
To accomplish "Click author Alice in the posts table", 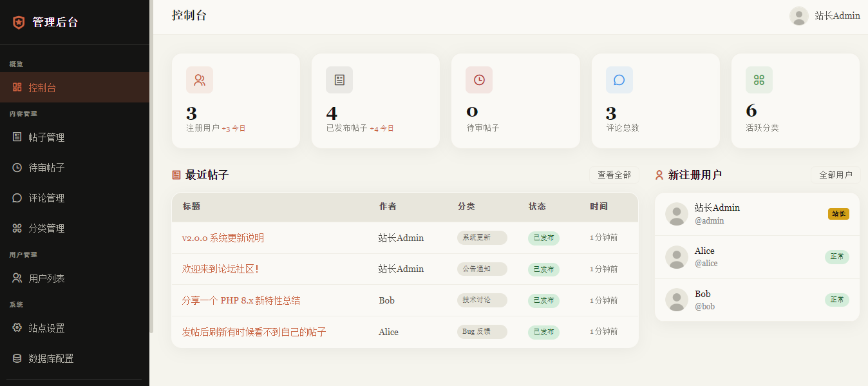I will [388, 332].
